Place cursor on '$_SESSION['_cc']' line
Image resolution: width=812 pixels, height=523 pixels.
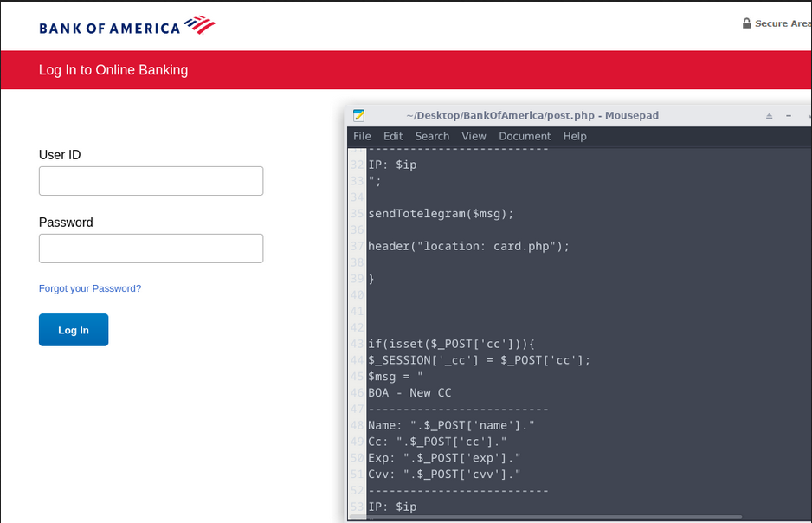point(479,360)
